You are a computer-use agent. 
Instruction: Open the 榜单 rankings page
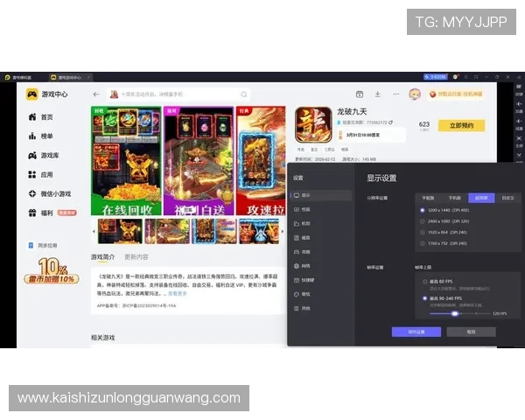click(40, 136)
